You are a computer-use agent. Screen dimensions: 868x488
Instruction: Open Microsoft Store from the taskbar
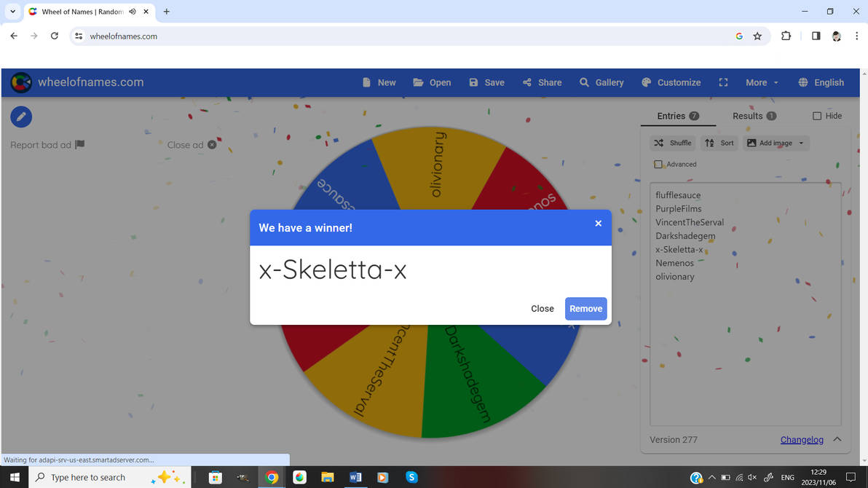pyautogui.click(x=215, y=477)
